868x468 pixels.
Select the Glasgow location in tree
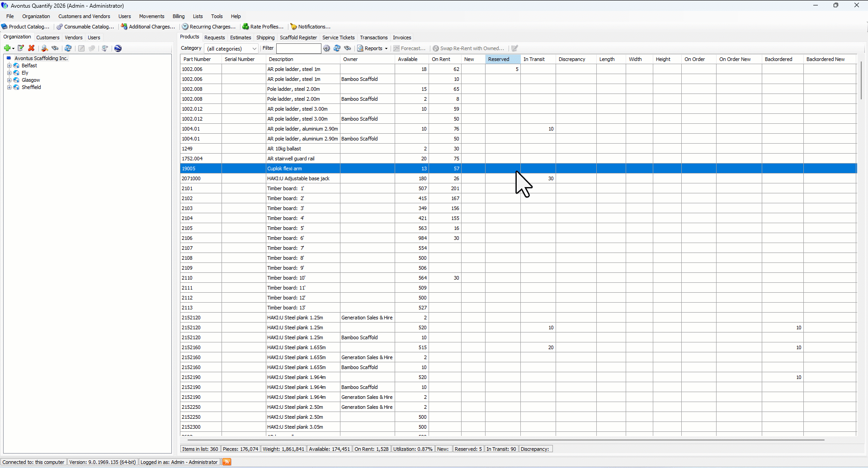(31, 80)
